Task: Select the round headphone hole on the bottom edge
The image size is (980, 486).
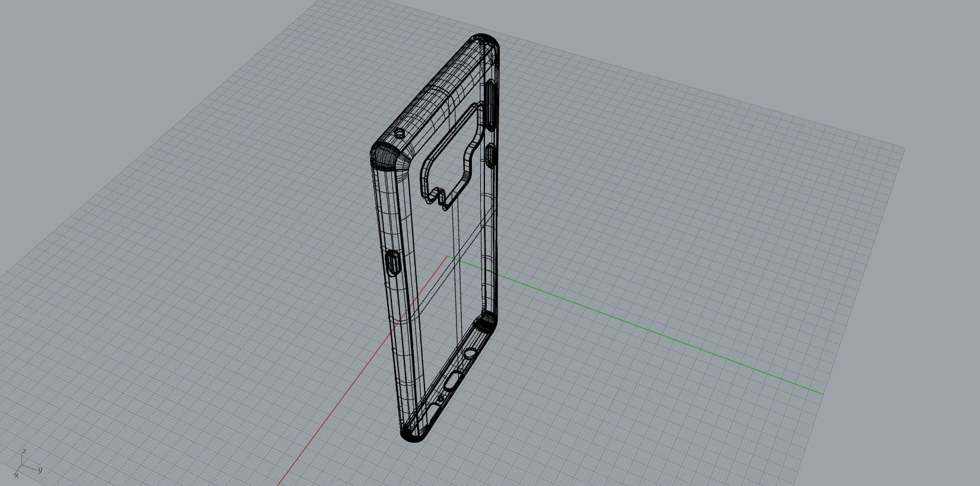Action: tap(470, 354)
